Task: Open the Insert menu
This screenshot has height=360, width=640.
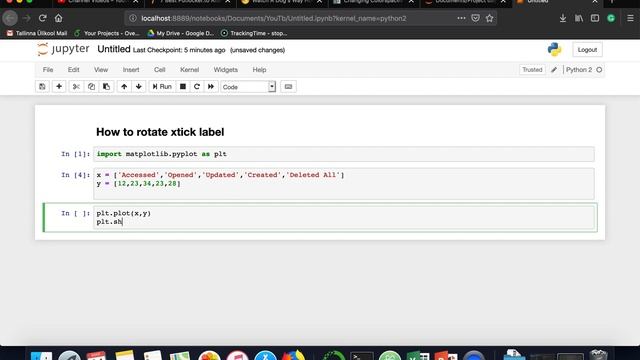Action: click(131, 70)
